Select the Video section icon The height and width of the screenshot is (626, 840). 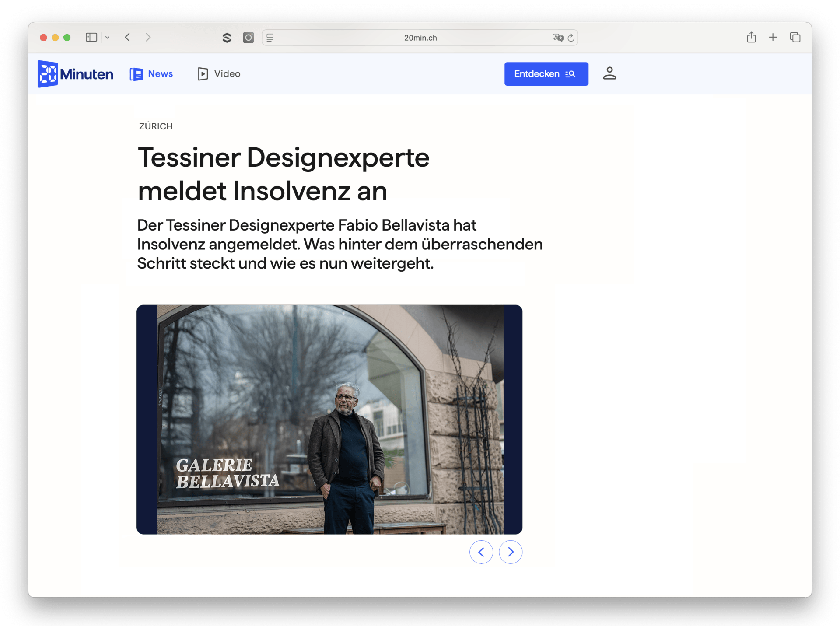click(203, 74)
